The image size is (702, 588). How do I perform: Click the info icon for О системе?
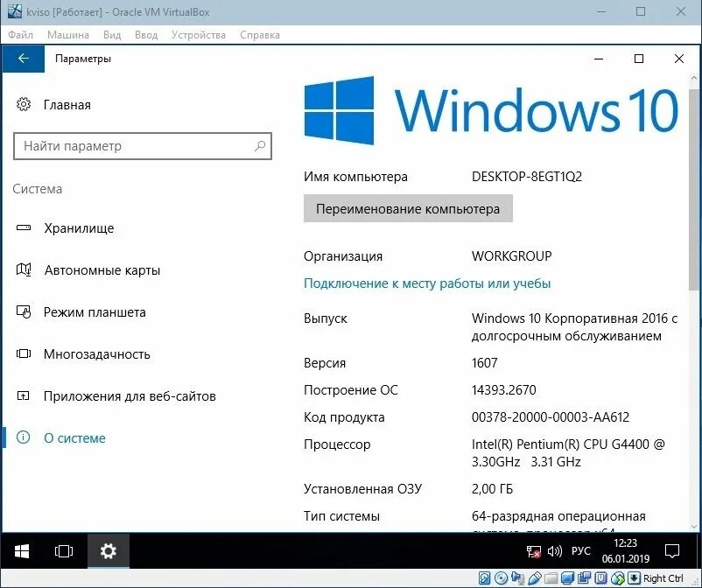[x=23, y=437]
